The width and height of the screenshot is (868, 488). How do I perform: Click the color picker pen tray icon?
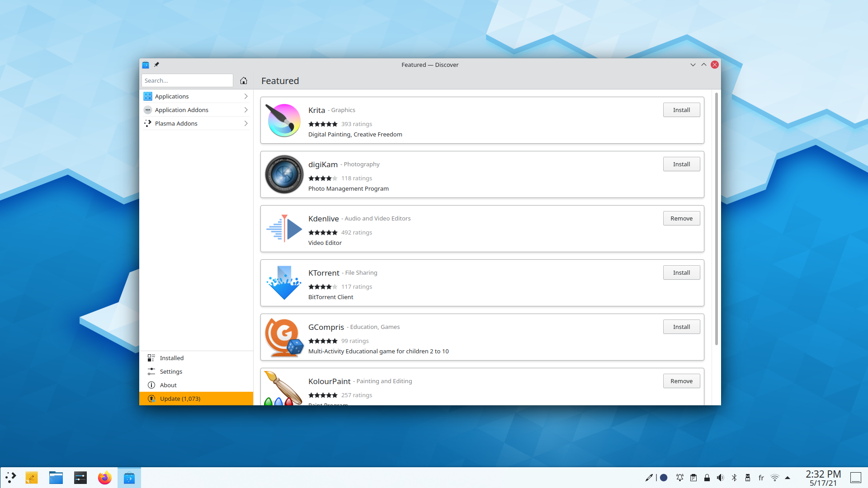tap(649, 478)
